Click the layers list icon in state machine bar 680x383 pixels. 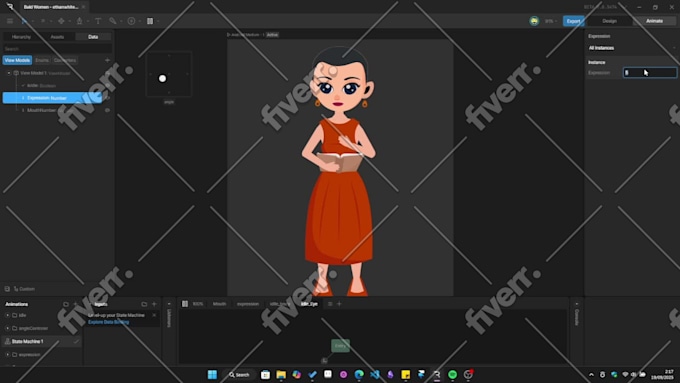330,304
